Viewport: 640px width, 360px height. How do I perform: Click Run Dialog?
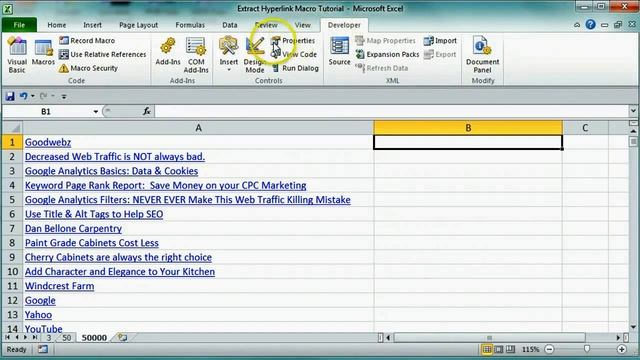point(295,68)
